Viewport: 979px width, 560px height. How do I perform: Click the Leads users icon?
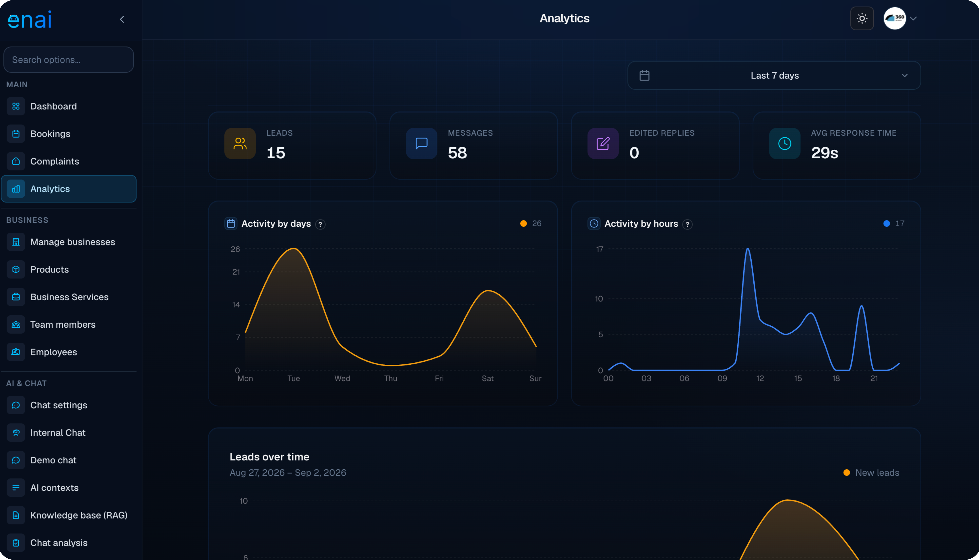coord(240,144)
